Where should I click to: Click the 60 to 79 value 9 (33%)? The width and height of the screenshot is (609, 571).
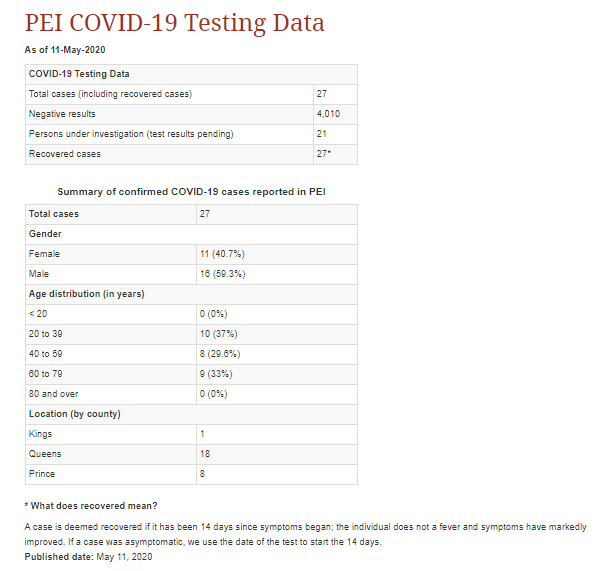218,374
